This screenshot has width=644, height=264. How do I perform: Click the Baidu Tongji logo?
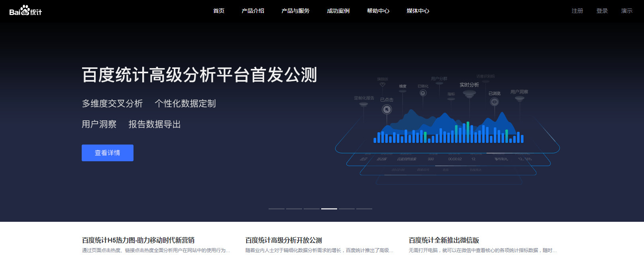[26, 10]
